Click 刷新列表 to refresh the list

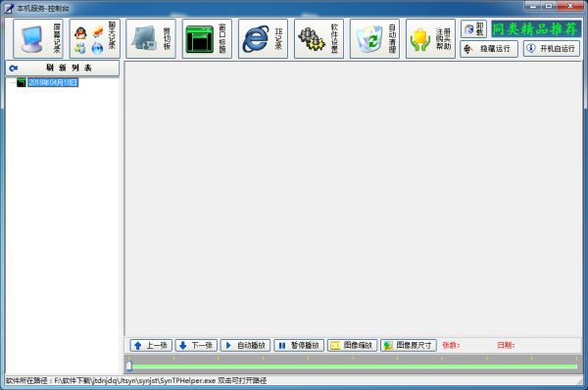(63, 69)
